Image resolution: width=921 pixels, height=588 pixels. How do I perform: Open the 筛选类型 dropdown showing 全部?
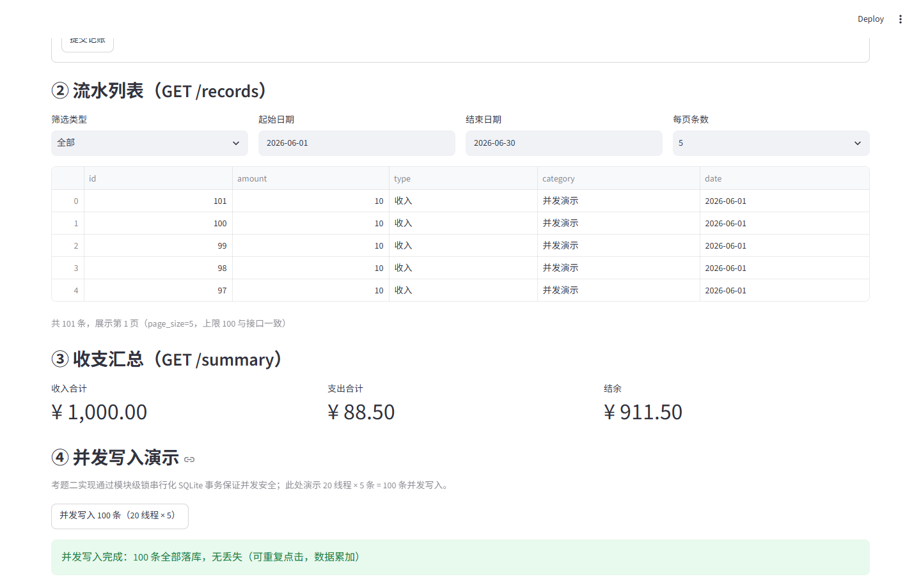pyautogui.click(x=150, y=143)
